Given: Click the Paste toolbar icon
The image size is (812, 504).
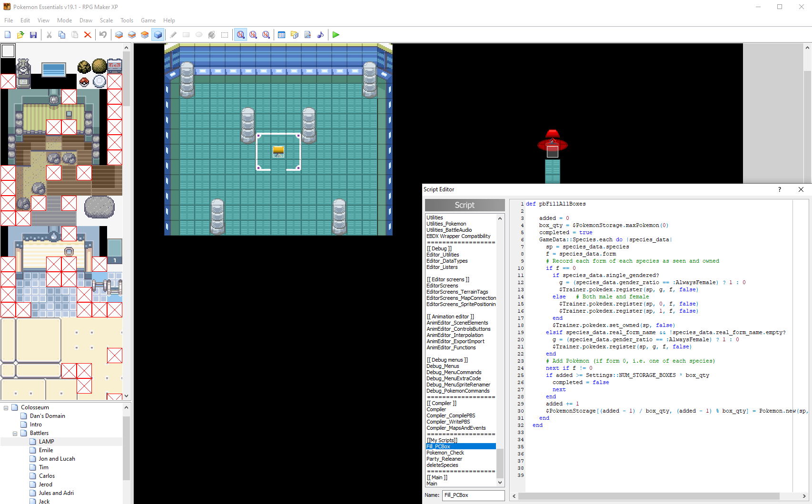Looking at the screenshot, I should coord(75,35).
